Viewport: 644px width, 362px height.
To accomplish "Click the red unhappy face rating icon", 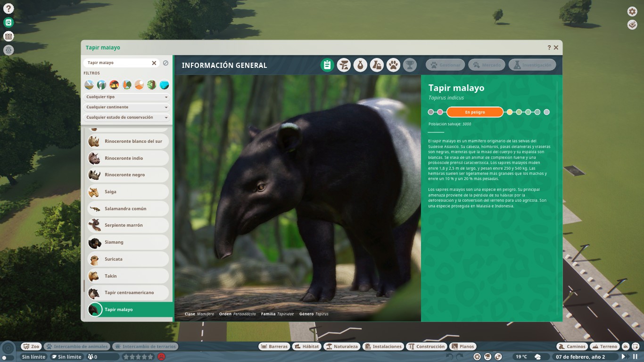I will [161, 357].
